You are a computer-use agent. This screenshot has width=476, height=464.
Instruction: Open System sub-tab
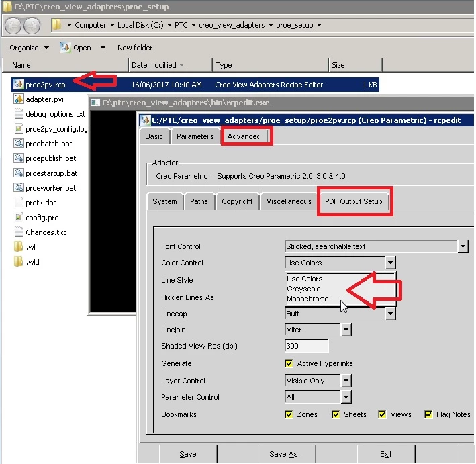tap(164, 201)
